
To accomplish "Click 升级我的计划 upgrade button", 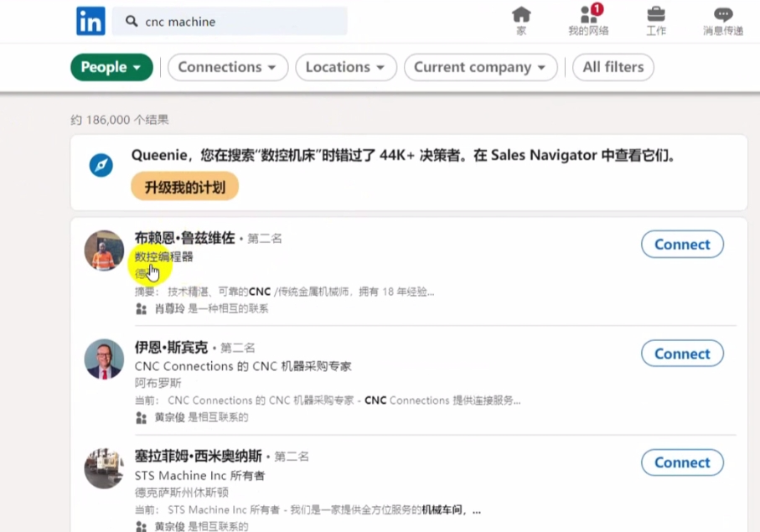I will pyautogui.click(x=184, y=187).
